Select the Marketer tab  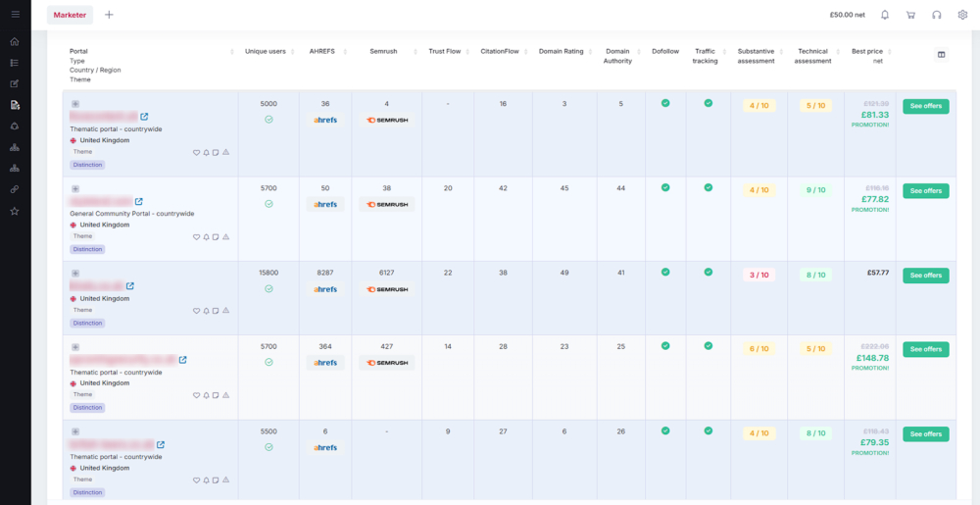70,15
